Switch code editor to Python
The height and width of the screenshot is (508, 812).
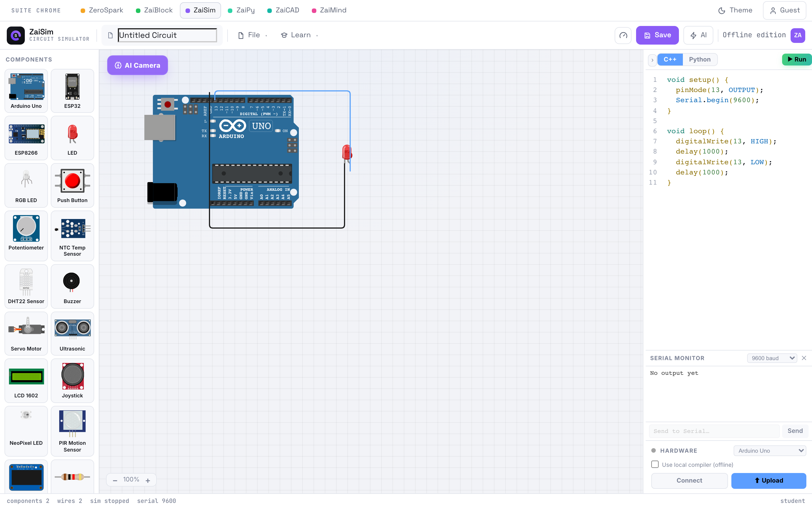[x=700, y=60]
